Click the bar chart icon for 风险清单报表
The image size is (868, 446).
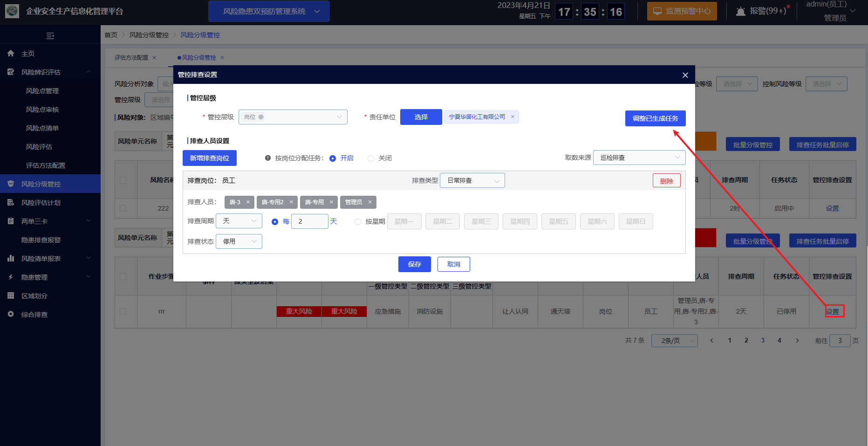(x=11, y=259)
